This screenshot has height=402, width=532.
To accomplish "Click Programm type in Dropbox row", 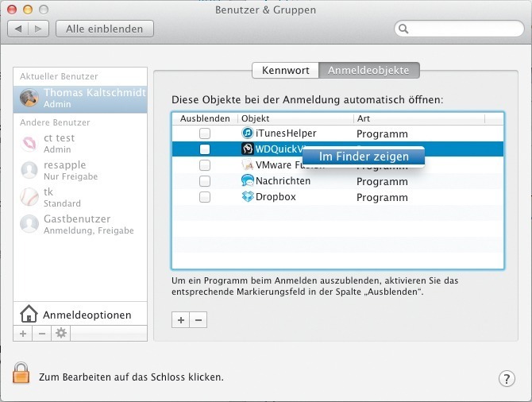I will (x=382, y=198).
